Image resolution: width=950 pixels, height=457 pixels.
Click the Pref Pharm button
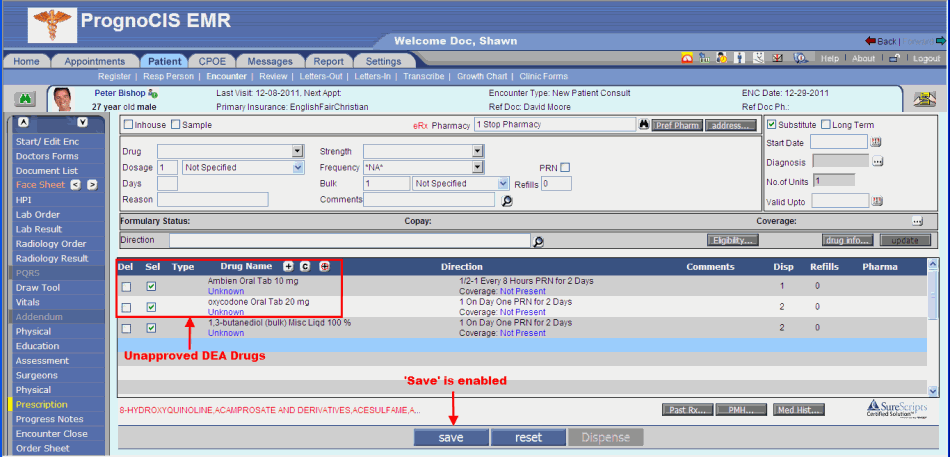(677, 125)
